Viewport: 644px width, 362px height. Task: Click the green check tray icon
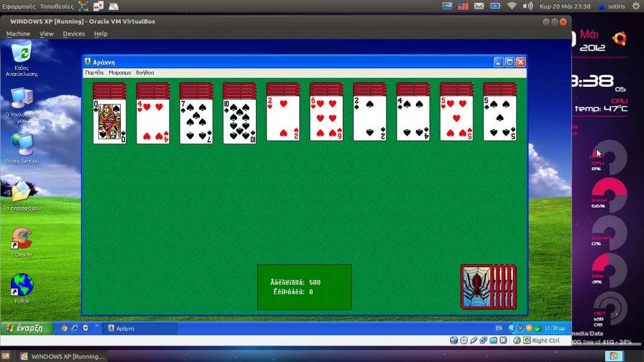tap(538, 328)
